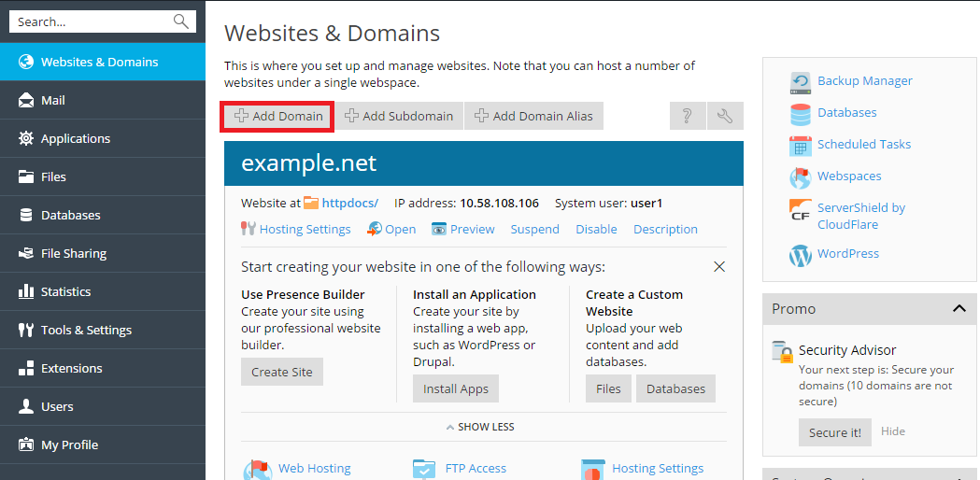980x480 pixels.
Task: Collapse section with SHOW LESS
Action: pyautogui.click(x=480, y=427)
